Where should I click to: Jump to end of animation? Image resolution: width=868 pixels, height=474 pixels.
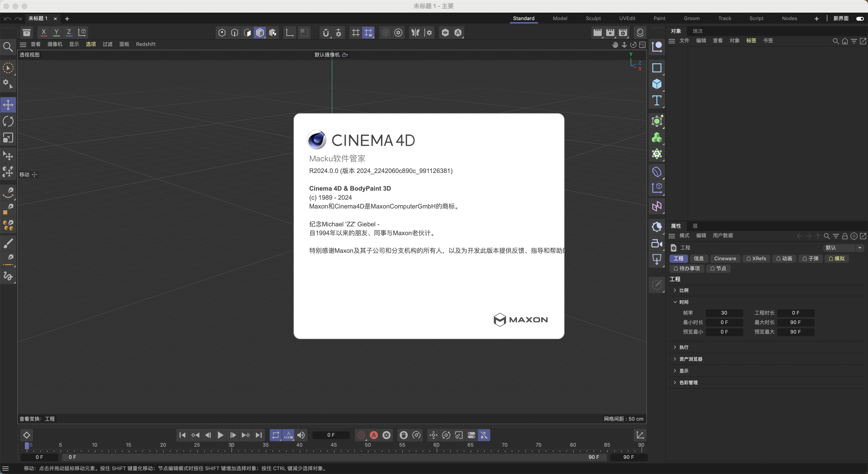coord(258,435)
